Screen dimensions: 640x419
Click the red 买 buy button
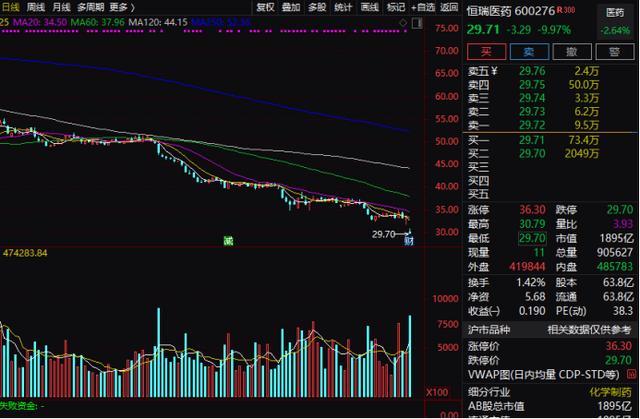point(487,52)
